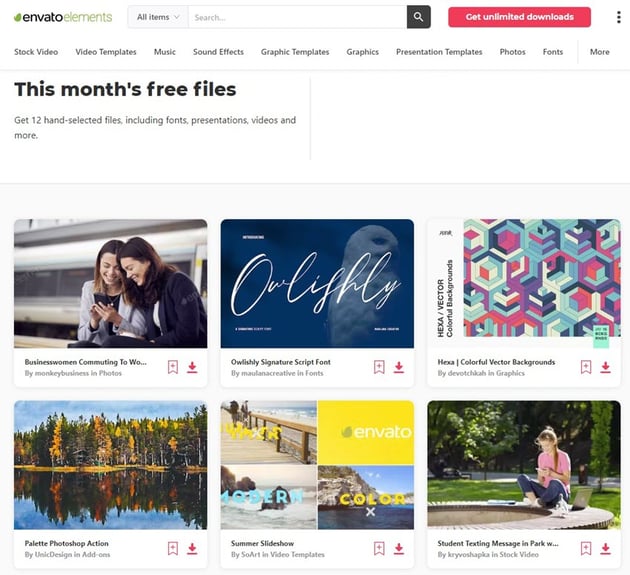Click into the Search input field
This screenshot has width=630, height=575.
[296, 17]
